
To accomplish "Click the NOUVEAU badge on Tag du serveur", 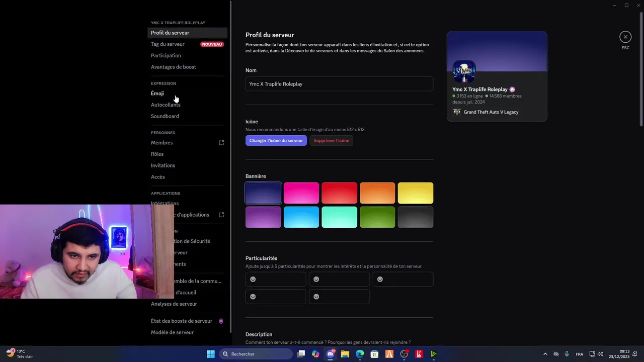I will click(212, 44).
